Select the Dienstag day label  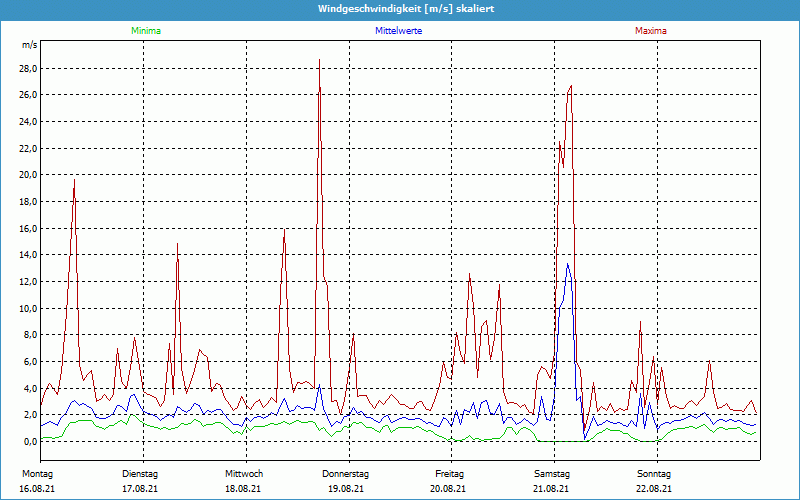pos(140,473)
